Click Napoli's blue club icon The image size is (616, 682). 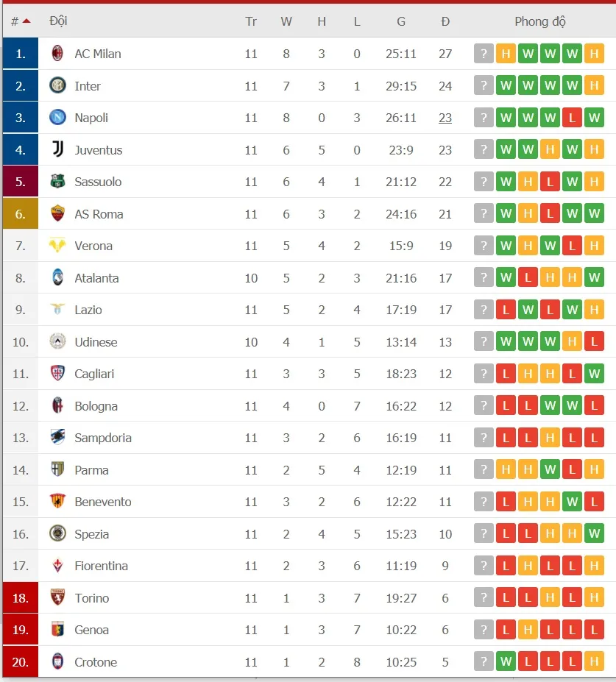click(x=56, y=117)
